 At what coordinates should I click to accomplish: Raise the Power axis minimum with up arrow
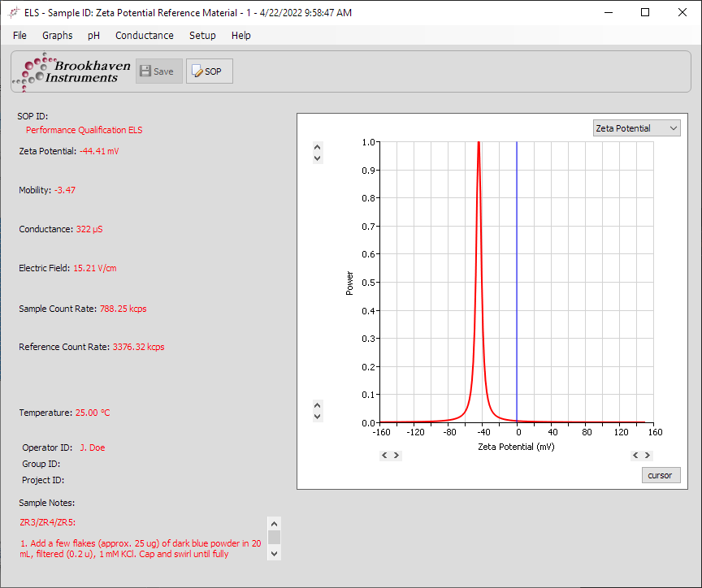(x=318, y=405)
